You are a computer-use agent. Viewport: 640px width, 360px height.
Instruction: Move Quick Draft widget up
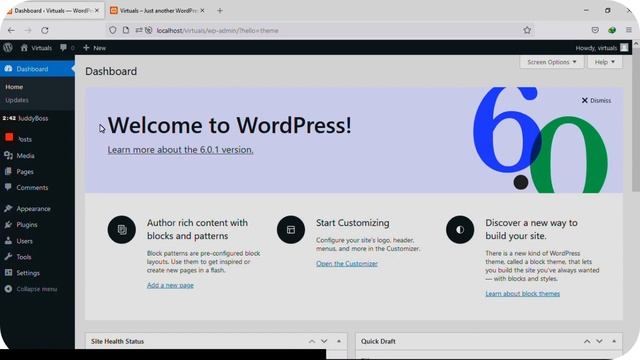(x=587, y=341)
